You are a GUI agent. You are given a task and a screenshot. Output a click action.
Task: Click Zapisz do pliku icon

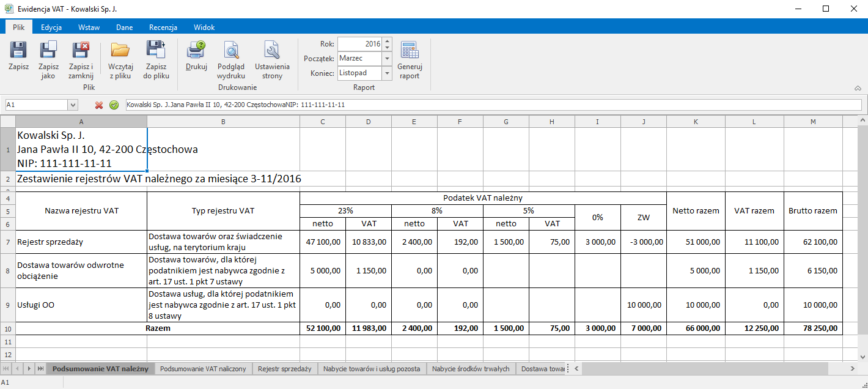click(x=156, y=51)
